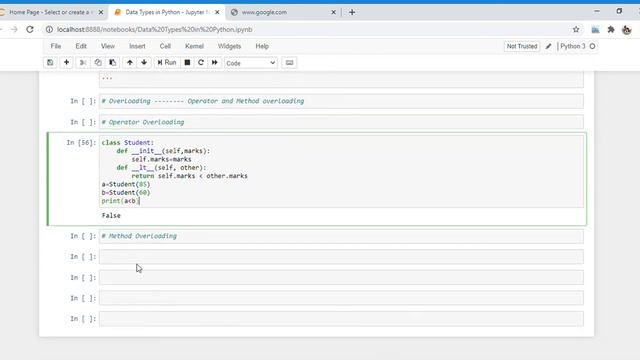Close the Home Page tab
640x360 pixels.
[101, 12]
